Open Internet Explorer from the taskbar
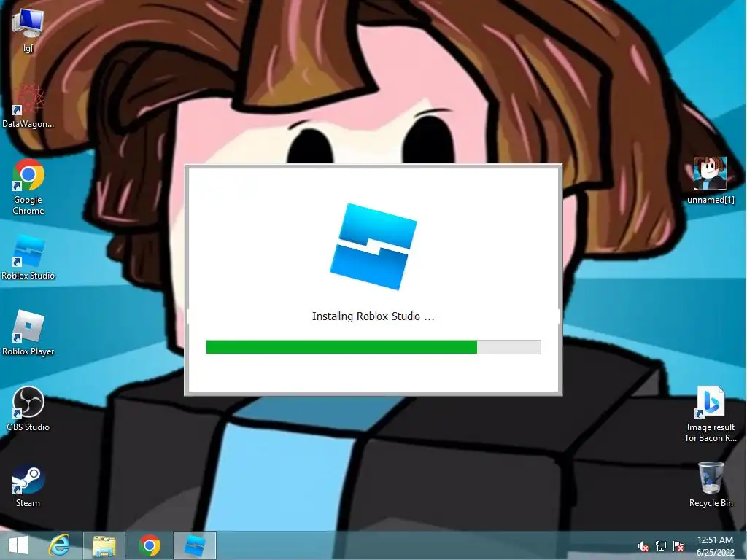The height and width of the screenshot is (560, 747). [x=59, y=545]
